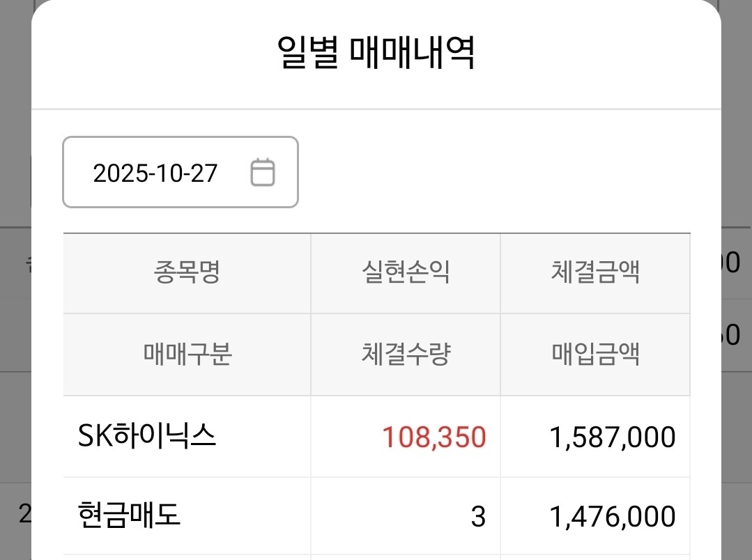Select the SK하이닉스 stock name

147,437
